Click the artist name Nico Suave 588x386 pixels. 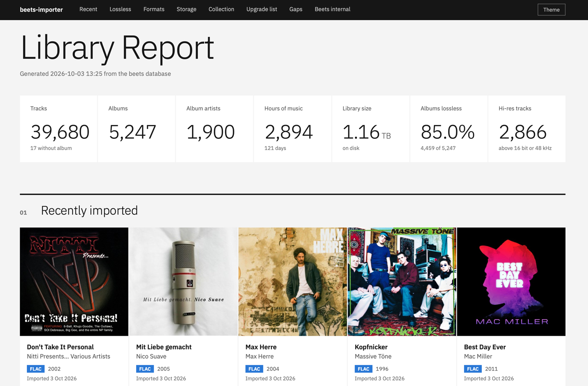[151, 356]
